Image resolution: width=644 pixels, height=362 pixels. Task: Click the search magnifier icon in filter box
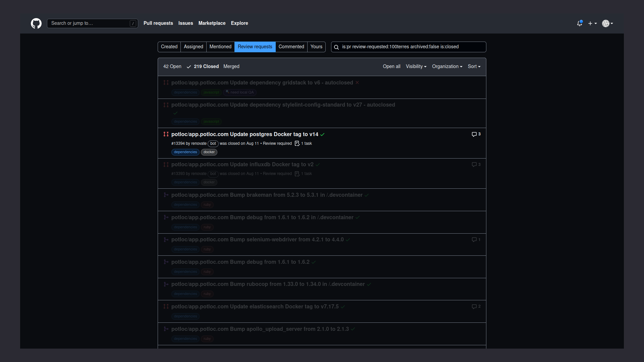point(336,47)
